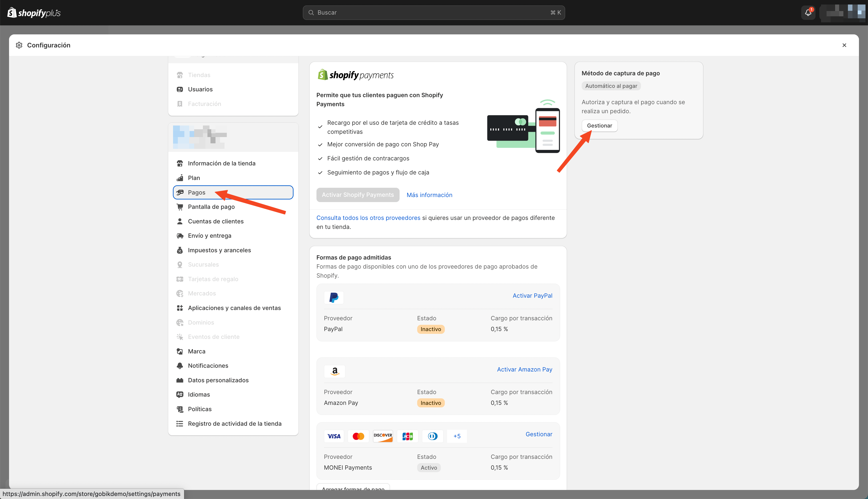Image resolution: width=868 pixels, height=499 pixels.
Task: Open Envío y entrega settings
Action: 233,236
